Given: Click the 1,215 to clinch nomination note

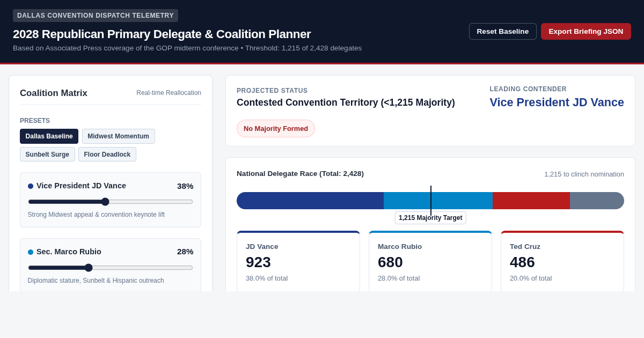Looking at the screenshot, I should coord(584,174).
